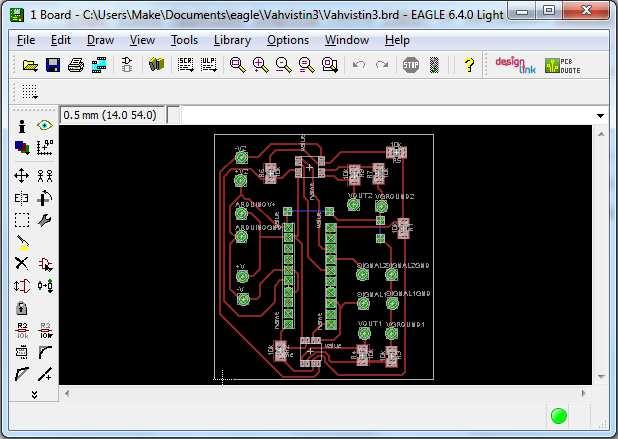Screen dimensions: 618x439
Task: Select the Info tool
Action: (x=22, y=126)
